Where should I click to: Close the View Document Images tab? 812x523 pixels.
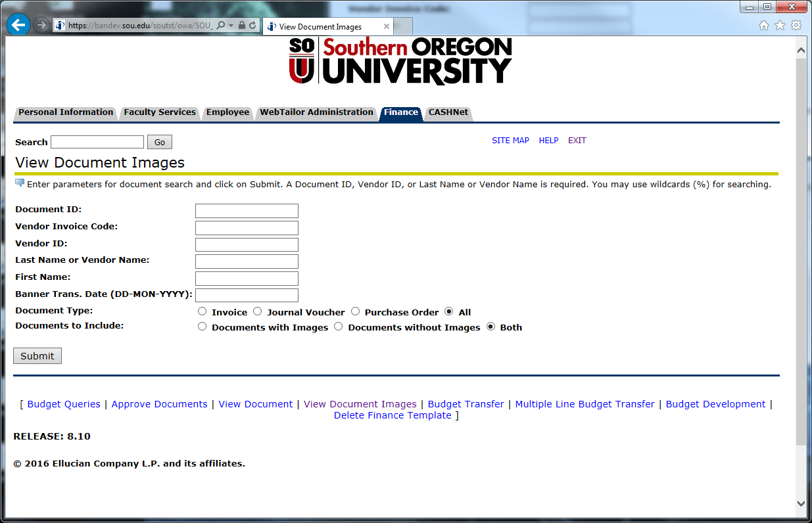click(x=387, y=27)
